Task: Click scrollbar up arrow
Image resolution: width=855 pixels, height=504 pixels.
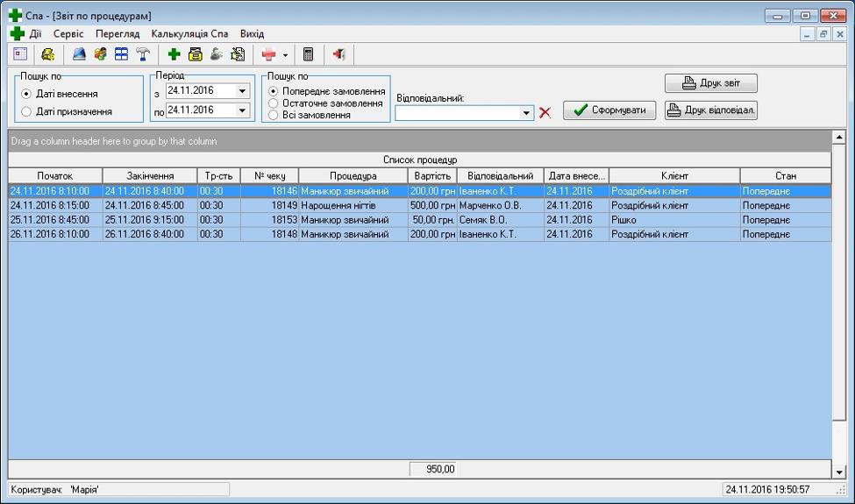Action: pos(839,137)
